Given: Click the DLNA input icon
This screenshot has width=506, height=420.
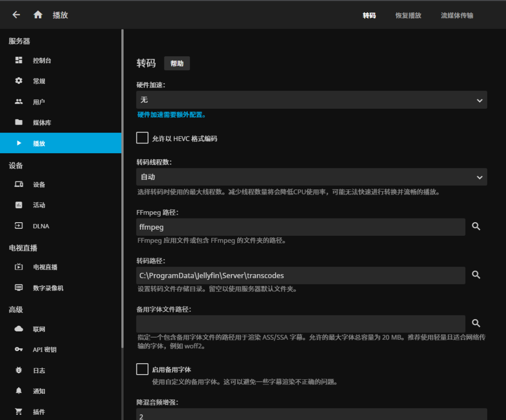Looking at the screenshot, I should click(19, 225).
